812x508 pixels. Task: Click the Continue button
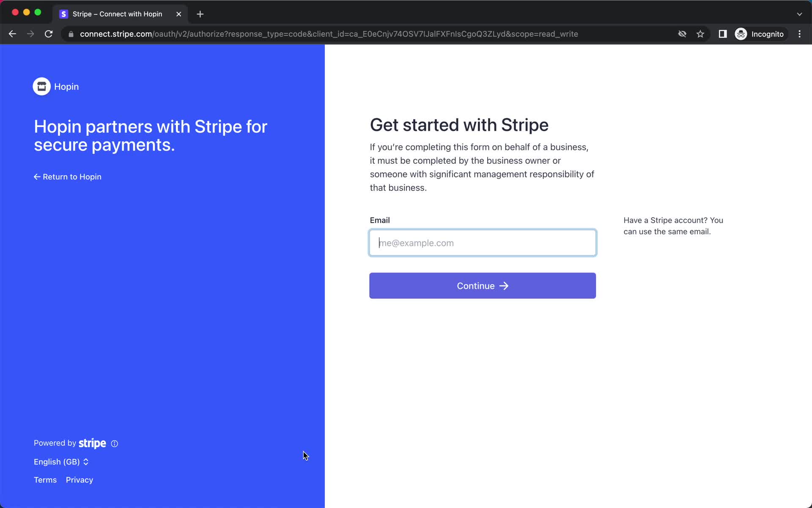point(483,286)
